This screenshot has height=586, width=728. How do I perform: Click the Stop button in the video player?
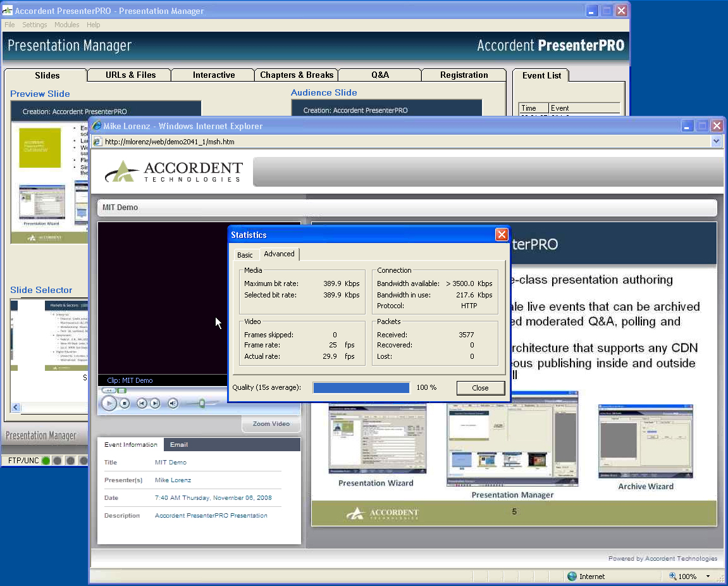(x=125, y=403)
